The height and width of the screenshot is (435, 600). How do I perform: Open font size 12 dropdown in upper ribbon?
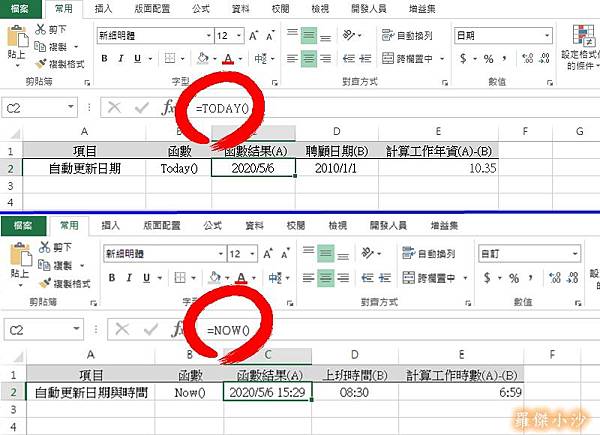[x=239, y=36]
